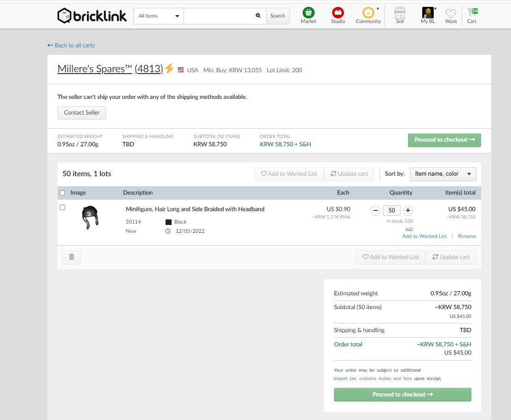Click the Item(s) total column header
Image resolution: width=511 pixels, height=420 pixels.
(460, 193)
